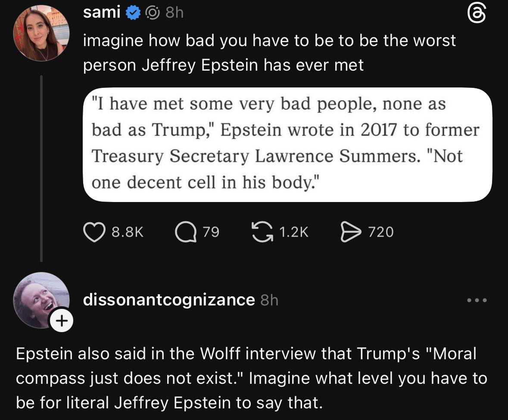This screenshot has height=420, width=508.
Task: Tap the Threads logo in the corner
Action: pos(477,16)
